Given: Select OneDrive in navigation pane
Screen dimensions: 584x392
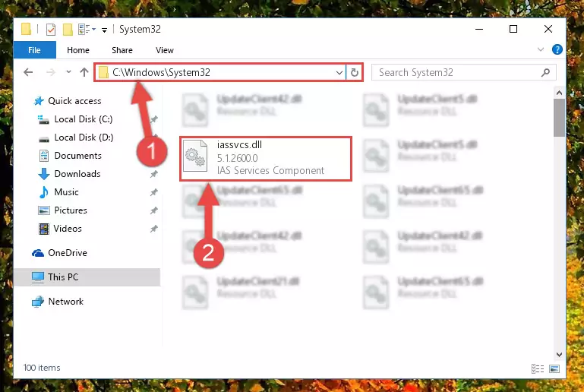Looking at the screenshot, I should (68, 253).
